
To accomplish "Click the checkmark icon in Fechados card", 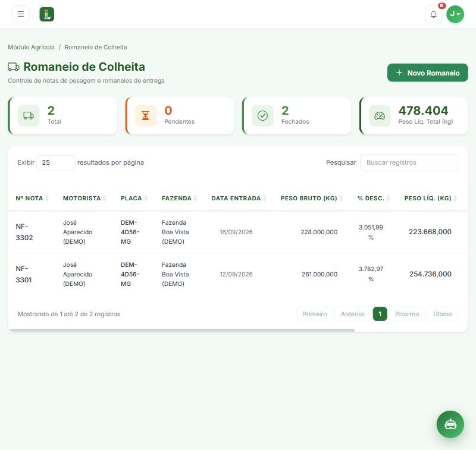I will coord(262,115).
